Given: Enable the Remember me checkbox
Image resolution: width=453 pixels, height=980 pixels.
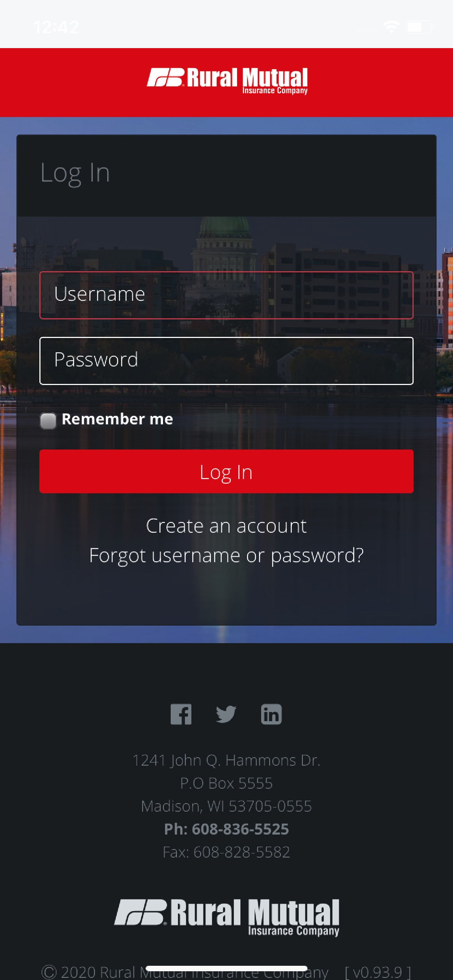Looking at the screenshot, I should click(49, 421).
